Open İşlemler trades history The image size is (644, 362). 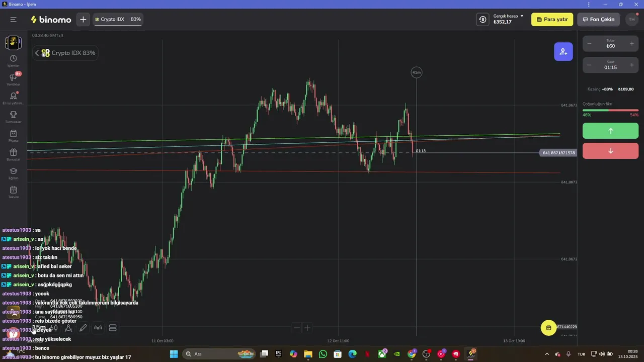13,61
